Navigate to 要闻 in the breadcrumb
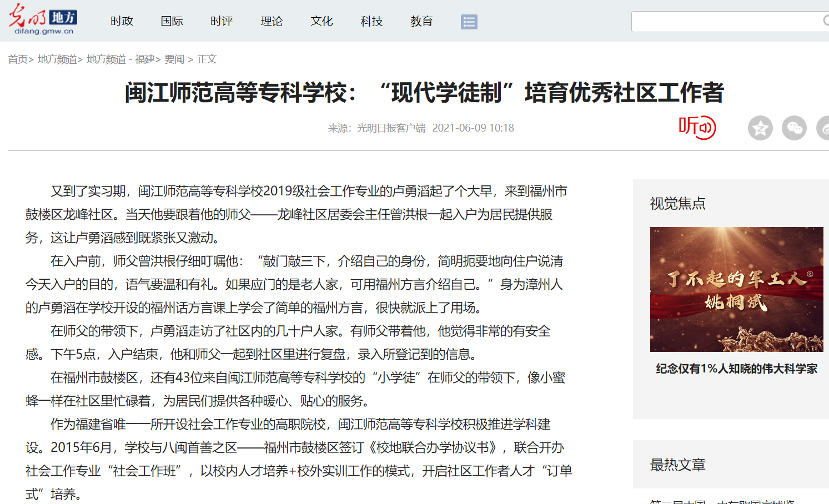This screenshot has width=829, height=504. 174,59
